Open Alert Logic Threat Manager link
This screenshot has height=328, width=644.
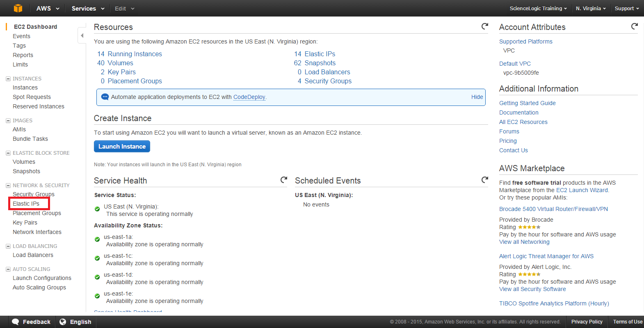[546, 256]
